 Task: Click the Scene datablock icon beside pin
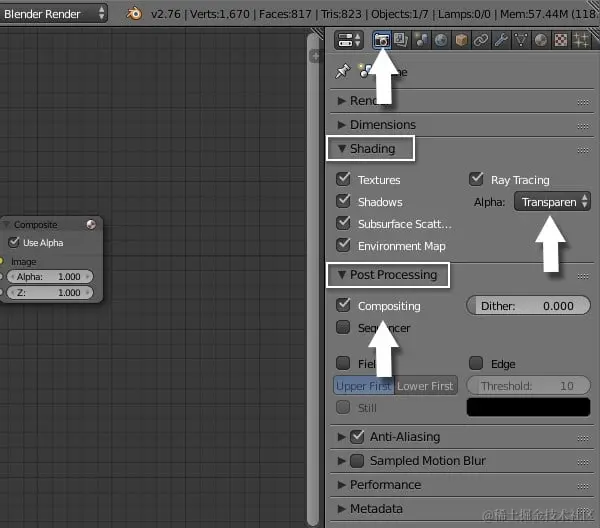pyautogui.click(x=365, y=71)
